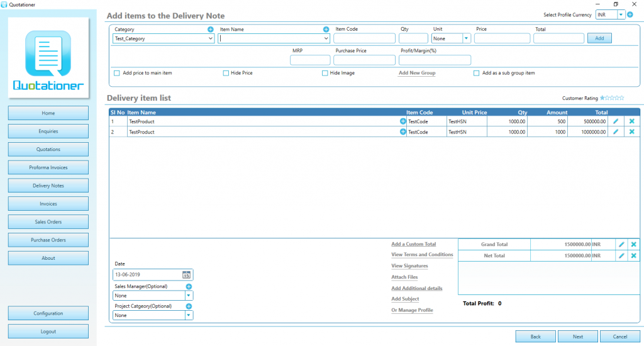Add new currency via plus icon
The width and height of the screenshot is (644, 346).
pos(630,14)
